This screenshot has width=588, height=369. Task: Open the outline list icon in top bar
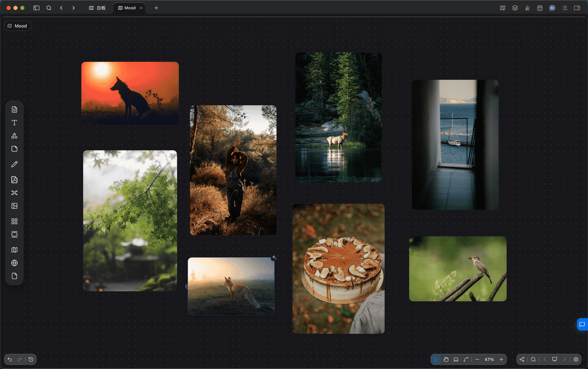564,8
